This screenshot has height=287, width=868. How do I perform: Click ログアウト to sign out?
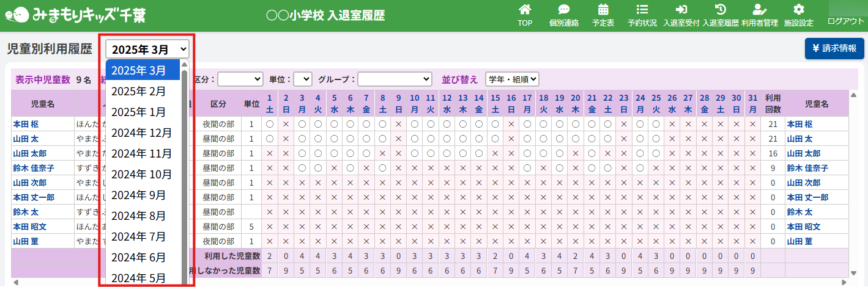point(845,21)
